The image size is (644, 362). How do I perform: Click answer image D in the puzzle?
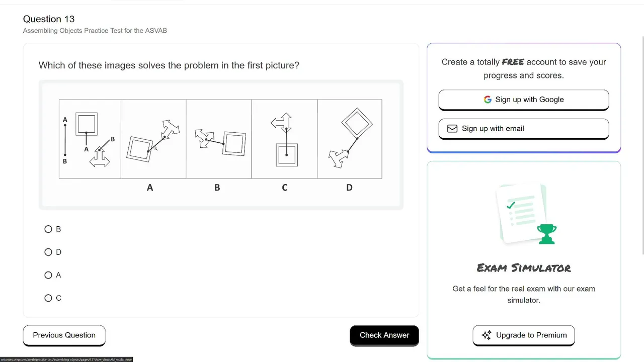click(350, 139)
